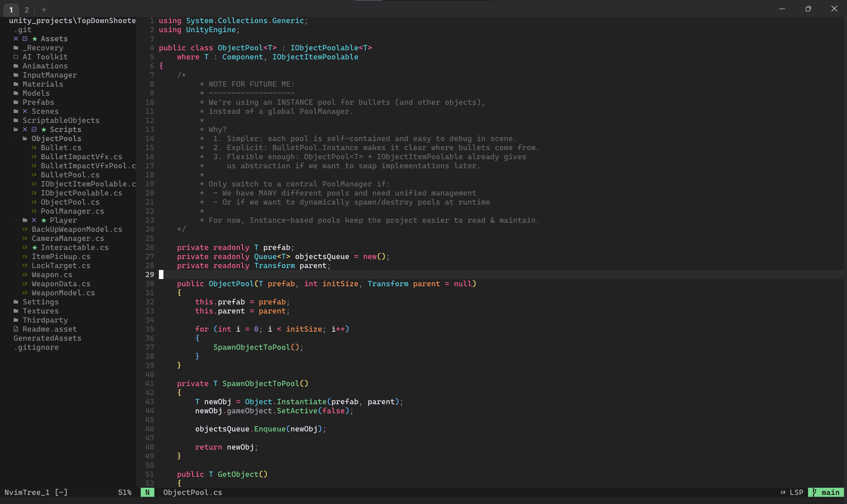Click the folder icon beside Settings

16,302
